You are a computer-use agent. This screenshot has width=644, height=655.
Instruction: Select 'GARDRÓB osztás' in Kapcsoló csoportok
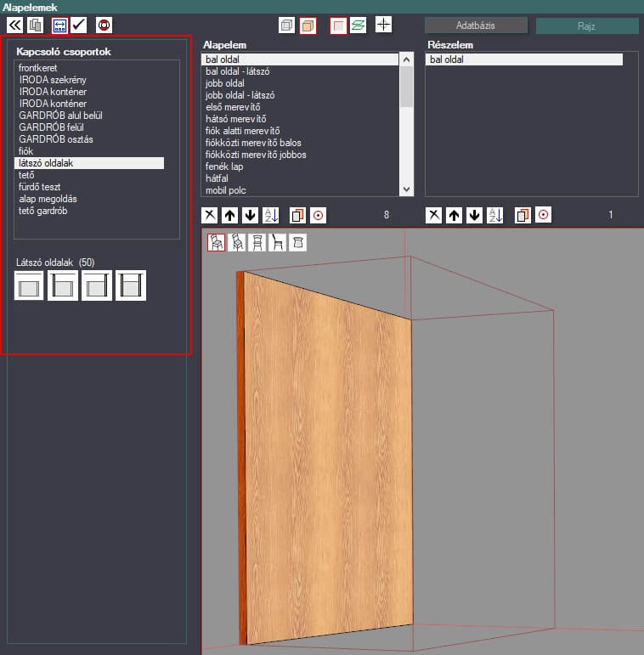[x=56, y=139]
